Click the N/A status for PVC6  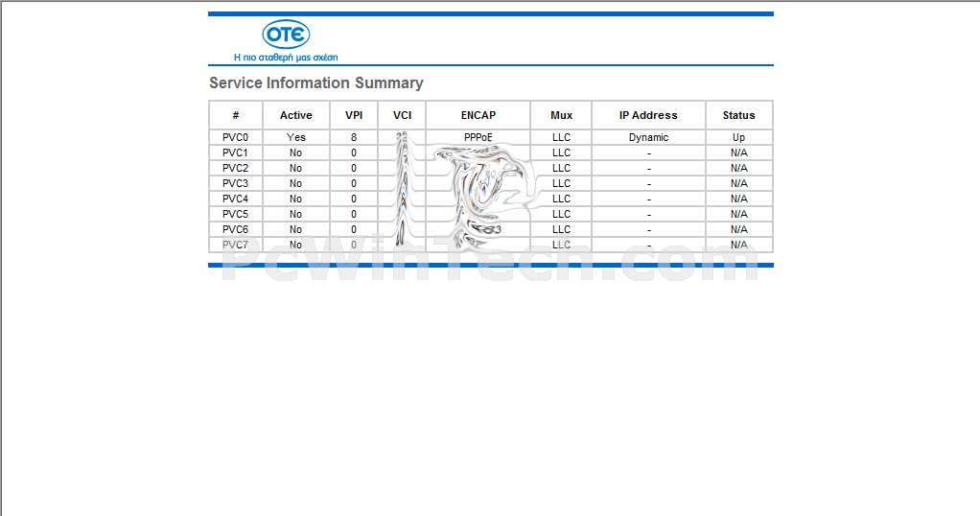pos(738,229)
